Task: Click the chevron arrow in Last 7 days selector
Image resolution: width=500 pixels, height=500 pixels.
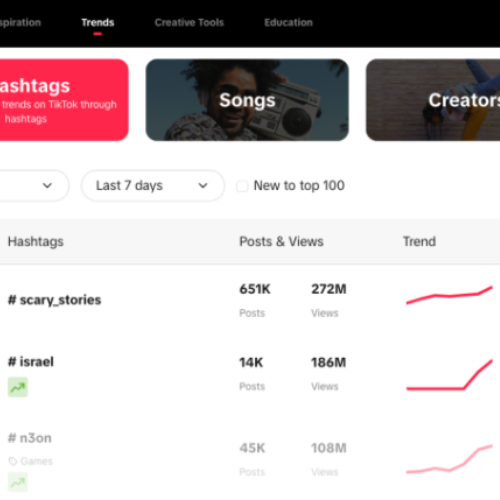Action: pyautogui.click(x=203, y=186)
